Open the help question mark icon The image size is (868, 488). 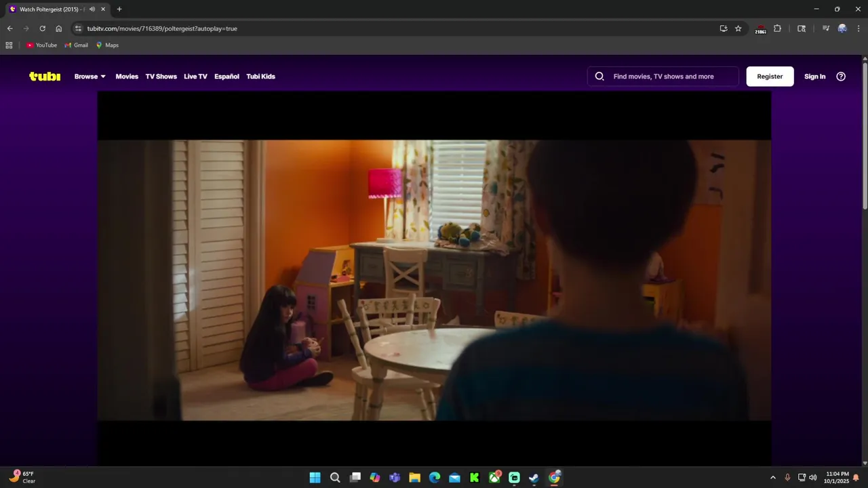click(841, 77)
